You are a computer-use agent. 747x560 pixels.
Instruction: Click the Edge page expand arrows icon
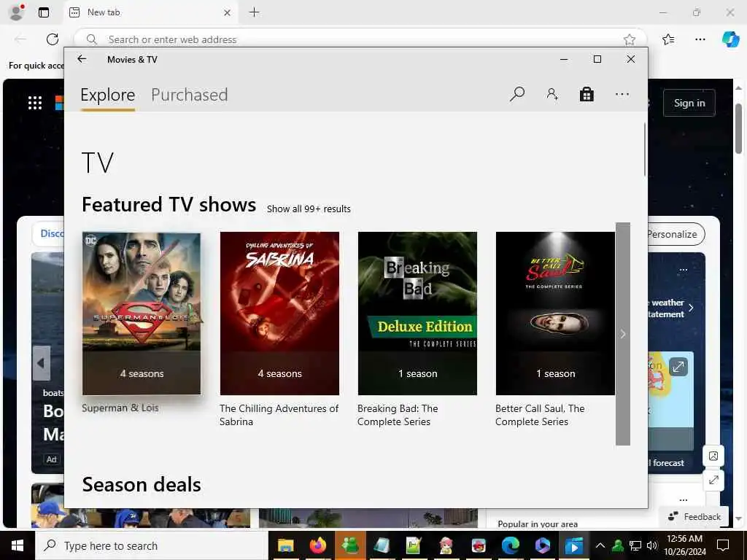(x=713, y=480)
